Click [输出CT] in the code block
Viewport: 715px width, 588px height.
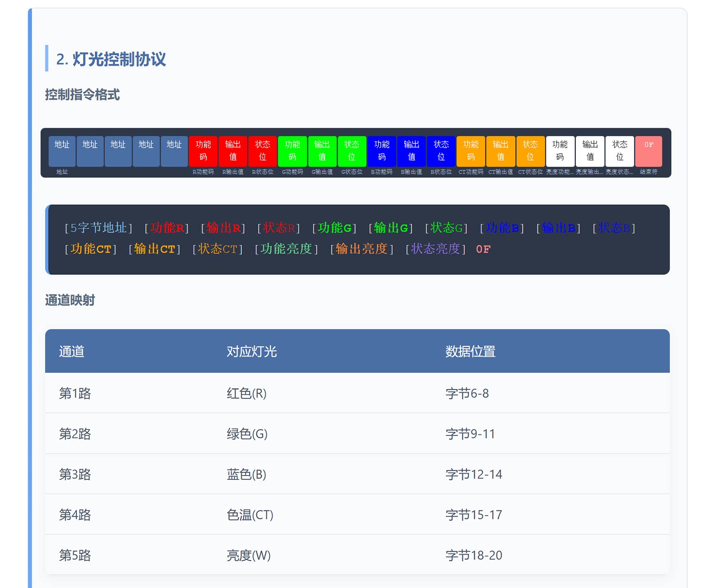click(x=154, y=249)
